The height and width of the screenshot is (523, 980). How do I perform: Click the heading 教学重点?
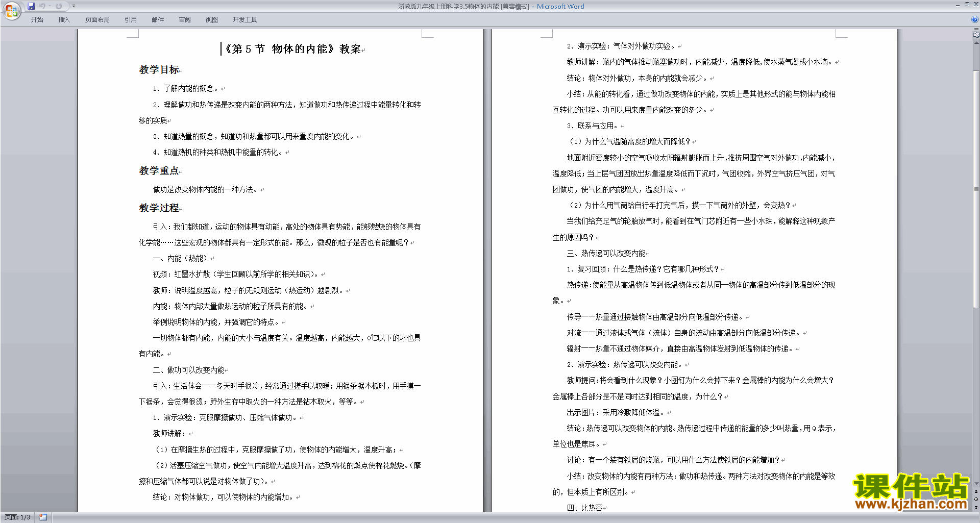[159, 171]
